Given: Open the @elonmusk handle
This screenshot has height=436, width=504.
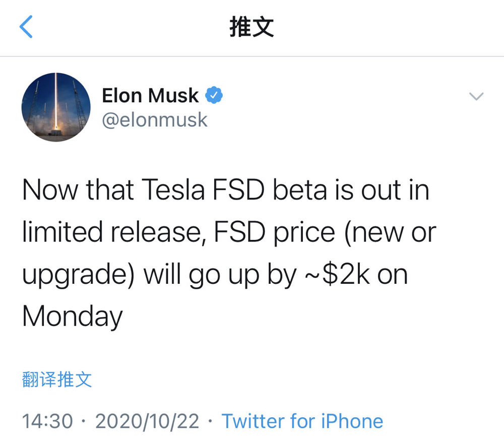Looking at the screenshot, I should 155,120.
